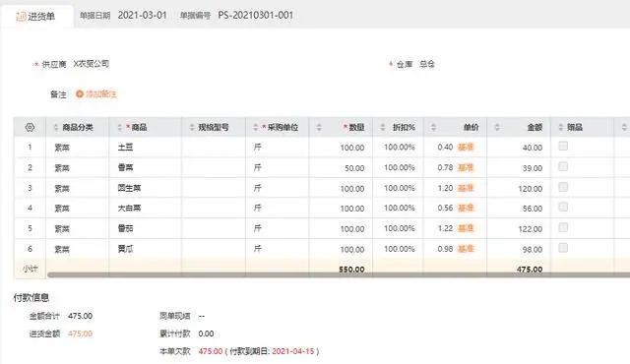630x364 pixels.
Task: Click the 550.00 quantity subtotal
Action: tap(351, 270)
